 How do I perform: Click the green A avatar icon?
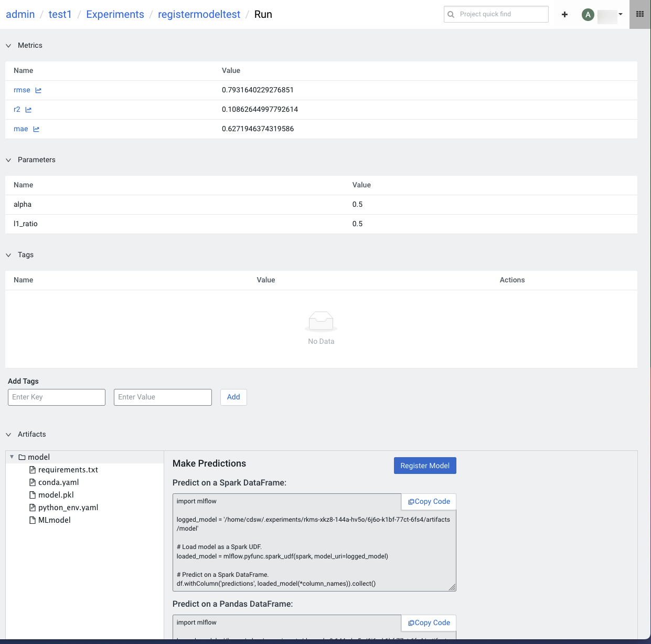click(588, 14)
